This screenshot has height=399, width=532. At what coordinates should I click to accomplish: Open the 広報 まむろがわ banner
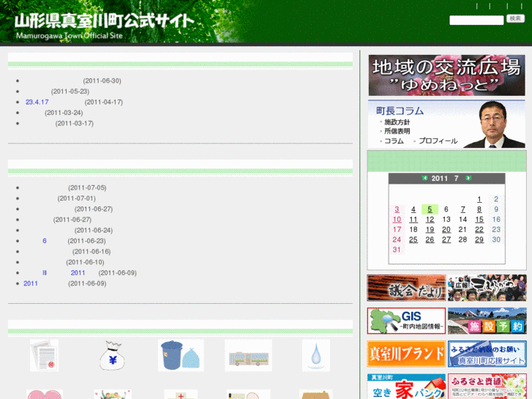coord(487,288)
